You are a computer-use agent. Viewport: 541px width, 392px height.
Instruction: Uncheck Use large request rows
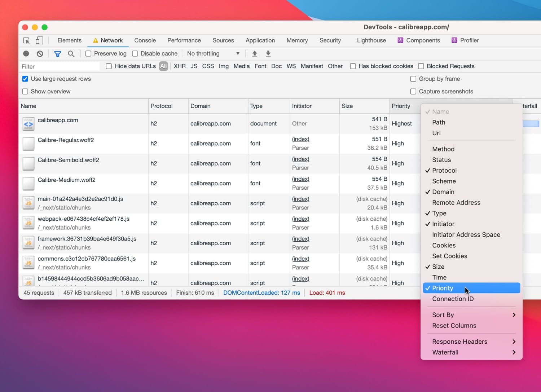(25, 79)
